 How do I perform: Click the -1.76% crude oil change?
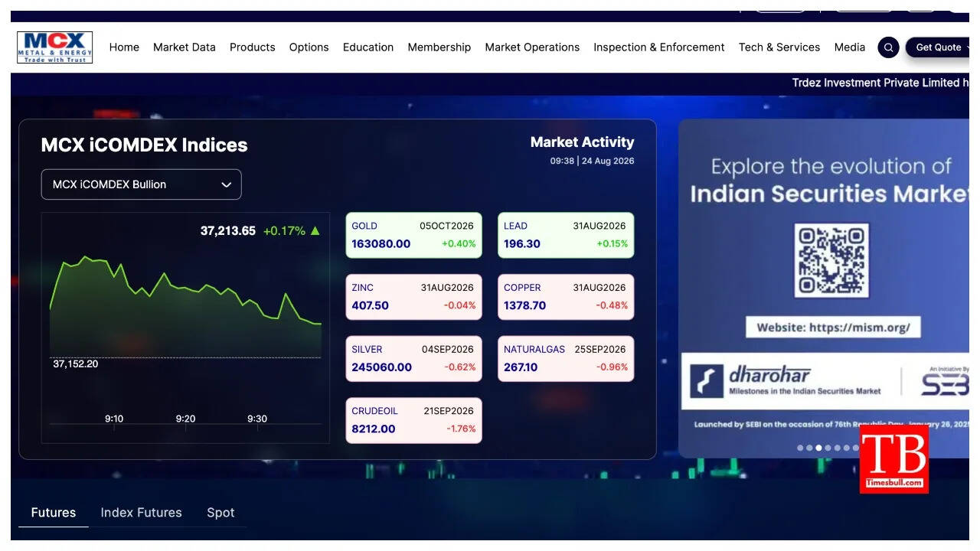tap(461, 429)
